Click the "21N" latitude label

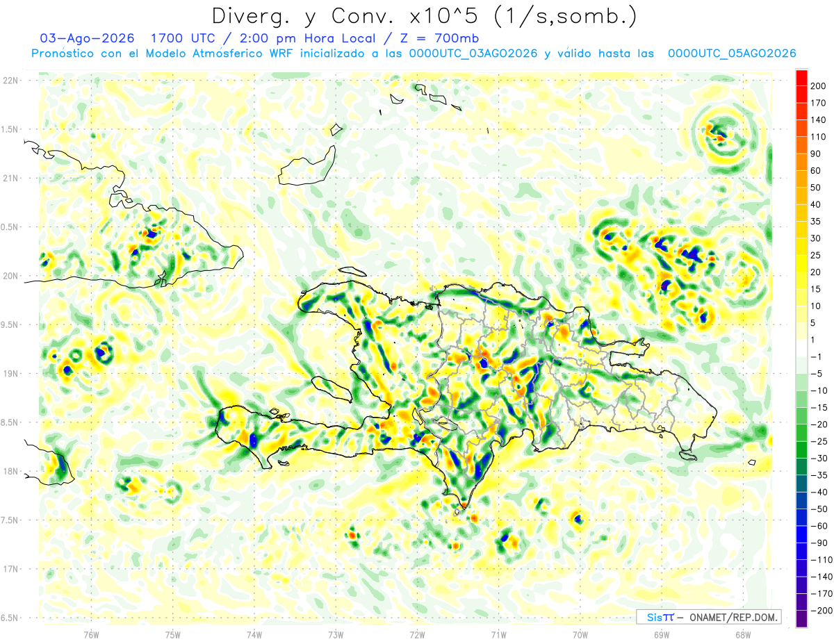coord(10,178)
